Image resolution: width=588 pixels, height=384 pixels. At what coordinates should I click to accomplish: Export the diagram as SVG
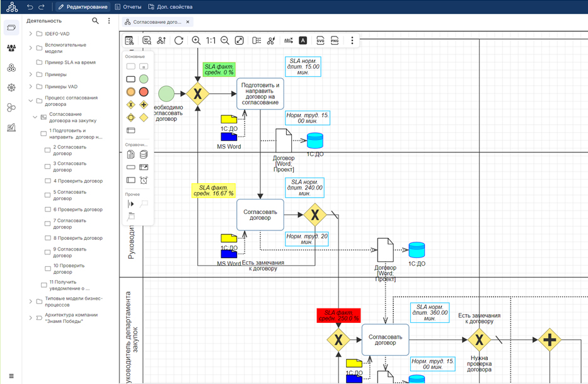(320, 40)
